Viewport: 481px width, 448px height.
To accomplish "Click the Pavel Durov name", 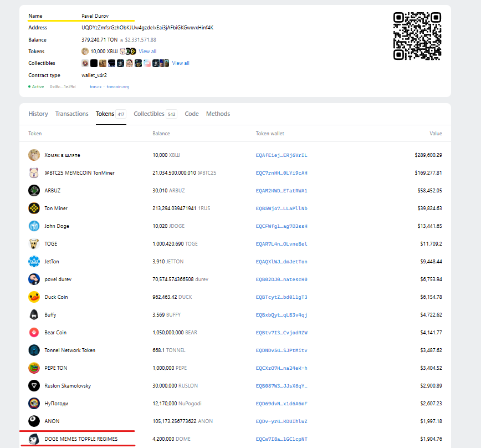I will point(95,16).
